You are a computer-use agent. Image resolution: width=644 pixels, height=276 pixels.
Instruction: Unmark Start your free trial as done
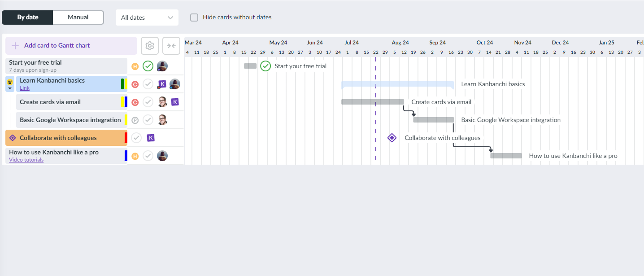148,66
